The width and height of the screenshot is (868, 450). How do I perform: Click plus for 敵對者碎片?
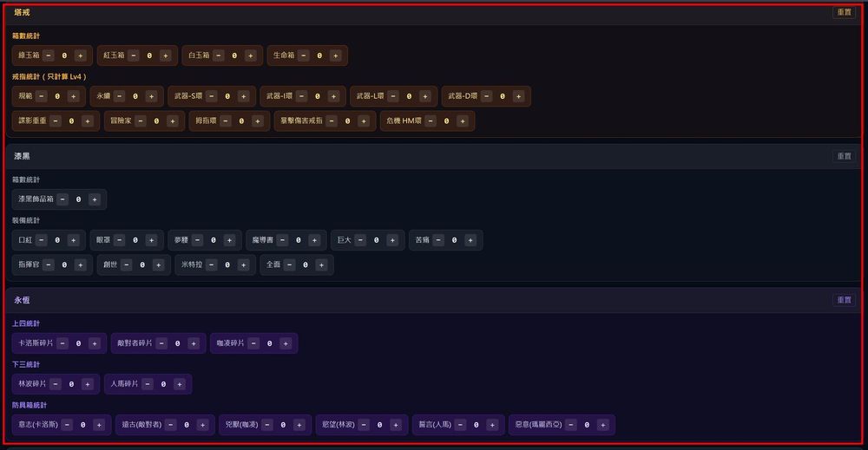tap(194, 344)
